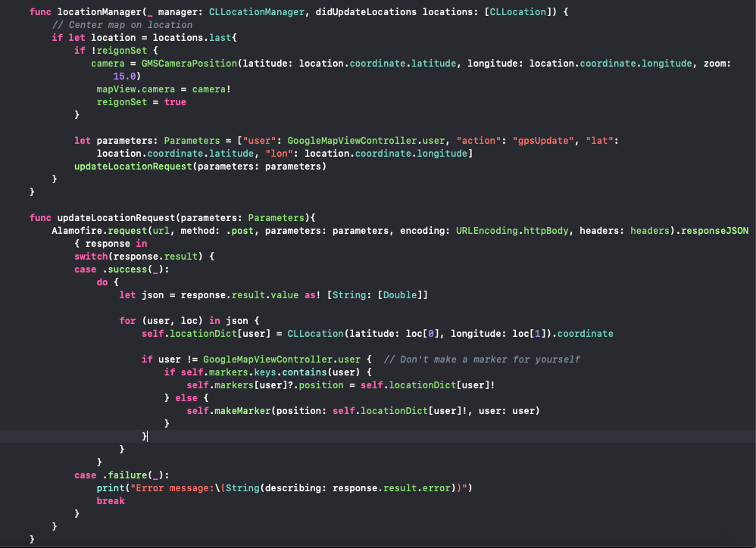Screen dimensions: 756x548
Task: Click 'locations.last' in the if-let
Action: pyautogui.click(x=192, y=38)
